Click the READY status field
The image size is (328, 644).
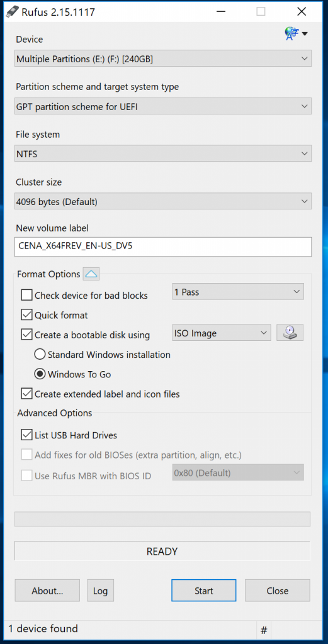pyautogui.click(x=162, y=551)
